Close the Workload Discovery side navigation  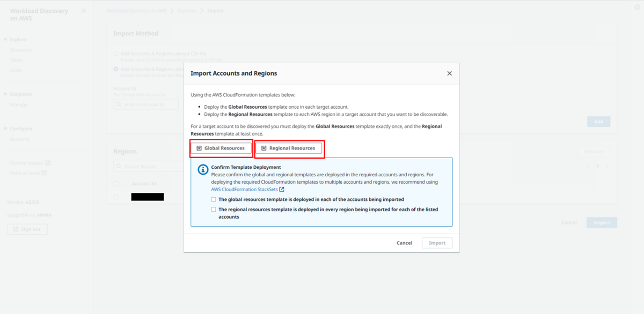(x=83, y=11)
